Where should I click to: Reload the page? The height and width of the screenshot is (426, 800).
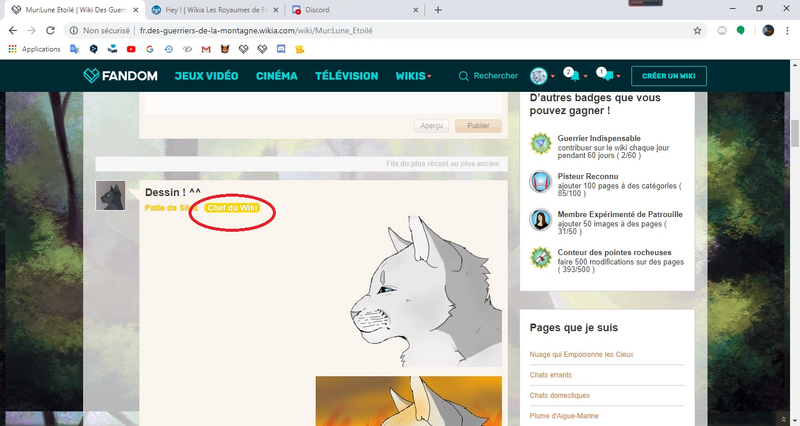(x=49, y=31)
